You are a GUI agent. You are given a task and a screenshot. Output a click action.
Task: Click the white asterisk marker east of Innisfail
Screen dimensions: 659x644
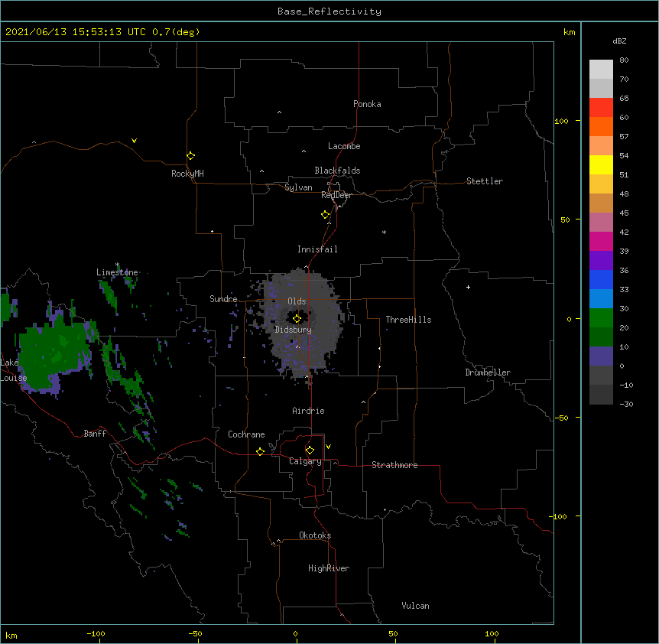[x=384, y=232]
